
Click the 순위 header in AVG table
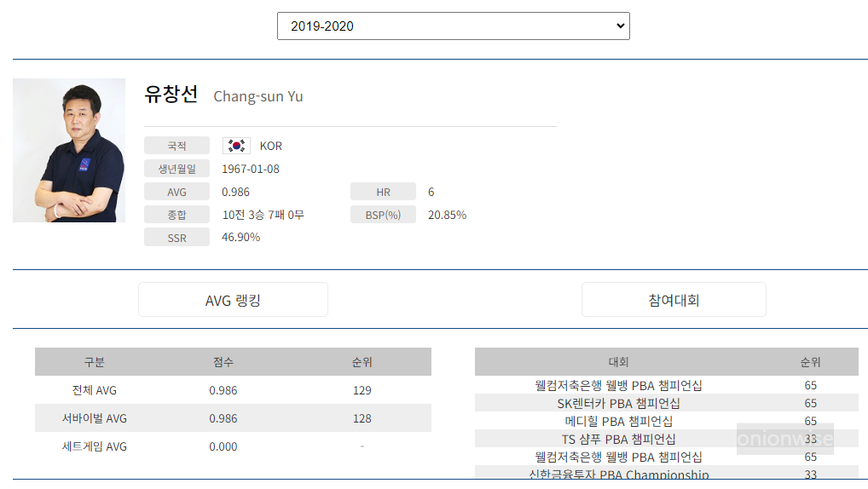coord(362,362)
